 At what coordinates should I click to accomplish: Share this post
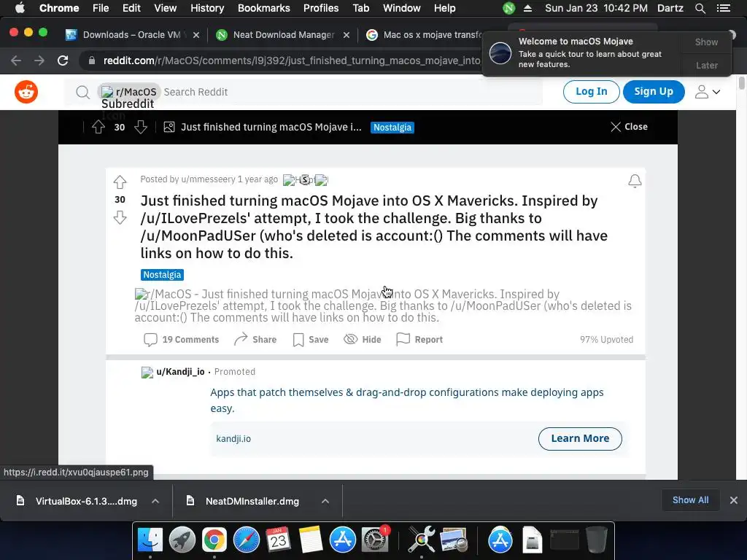(255, 340)
